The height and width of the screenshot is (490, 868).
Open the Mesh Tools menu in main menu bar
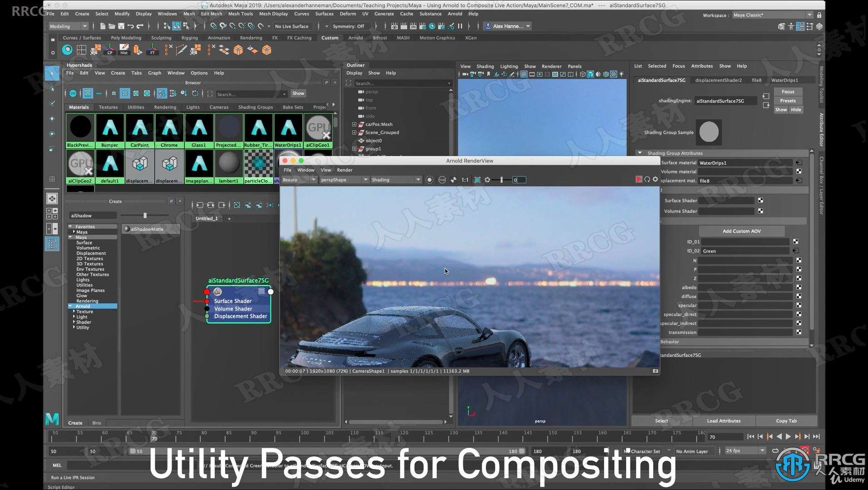pyautogui.click(x=240, y=14)
